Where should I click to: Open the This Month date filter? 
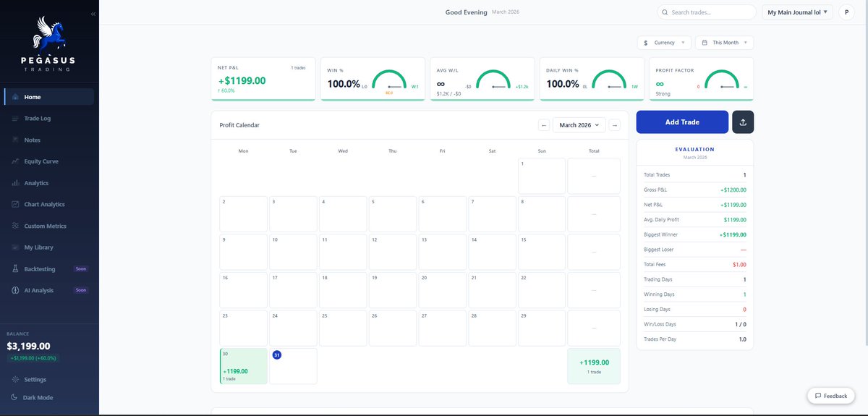725,43
